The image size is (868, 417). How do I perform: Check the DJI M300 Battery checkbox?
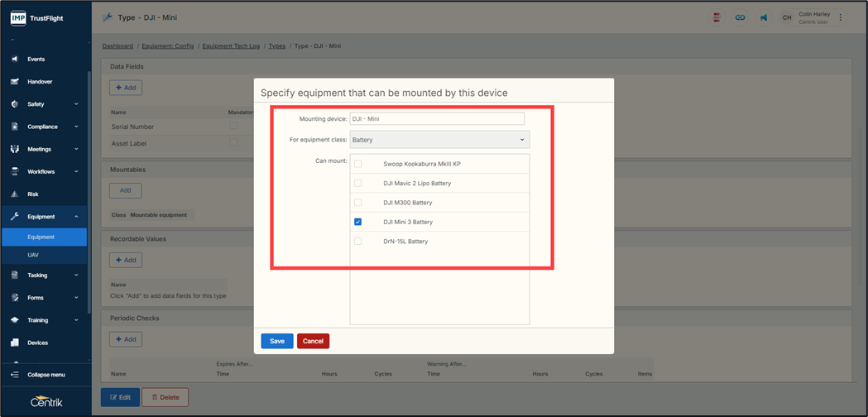357,203
